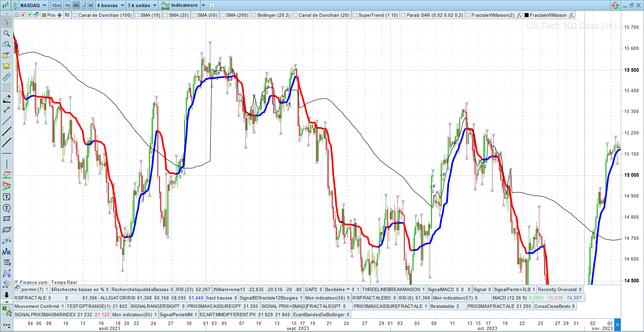Enable the SMA (25) checkbox
This screenshot has height=332, width=644.
tap(166, 15)
